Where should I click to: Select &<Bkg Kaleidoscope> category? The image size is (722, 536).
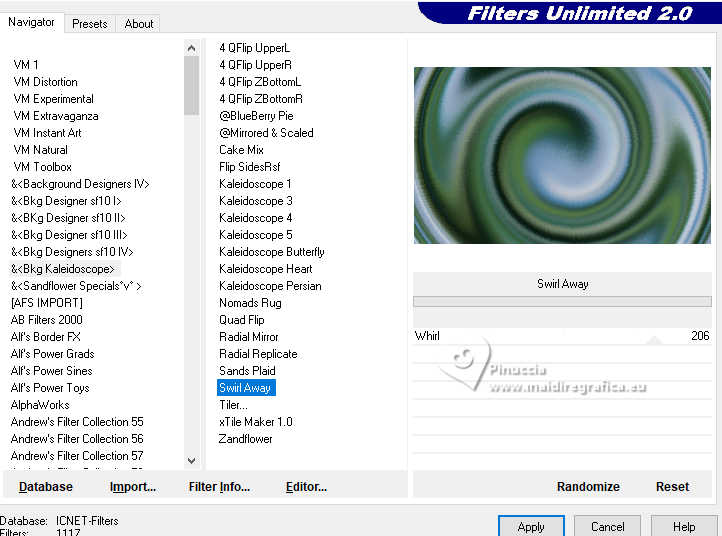coord(63,269)
